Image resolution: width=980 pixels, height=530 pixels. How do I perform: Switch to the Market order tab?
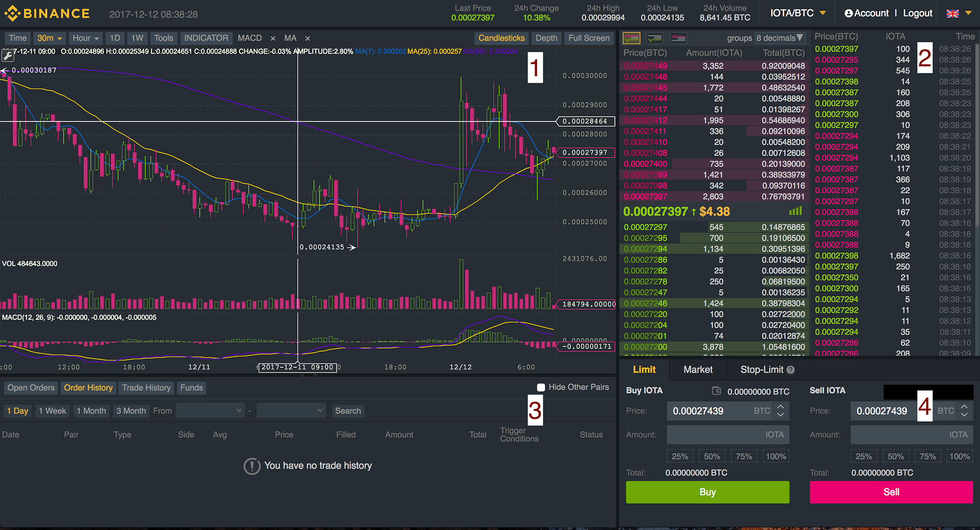pos(698,370)
